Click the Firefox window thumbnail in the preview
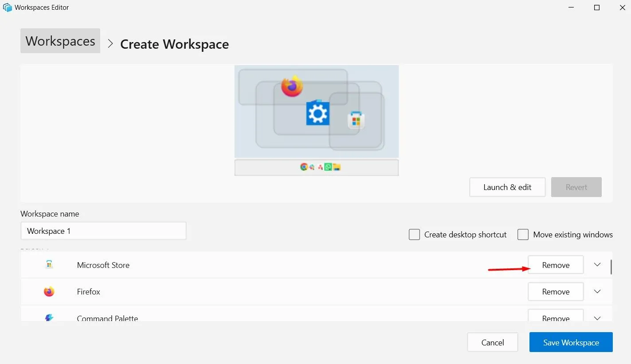 pyautogui.click(x=293, y=86)
